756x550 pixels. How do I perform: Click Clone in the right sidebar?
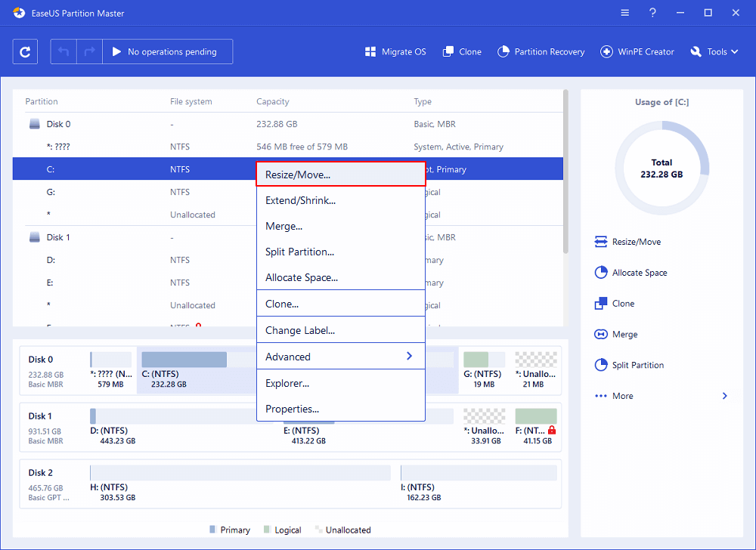click(614, 304)
